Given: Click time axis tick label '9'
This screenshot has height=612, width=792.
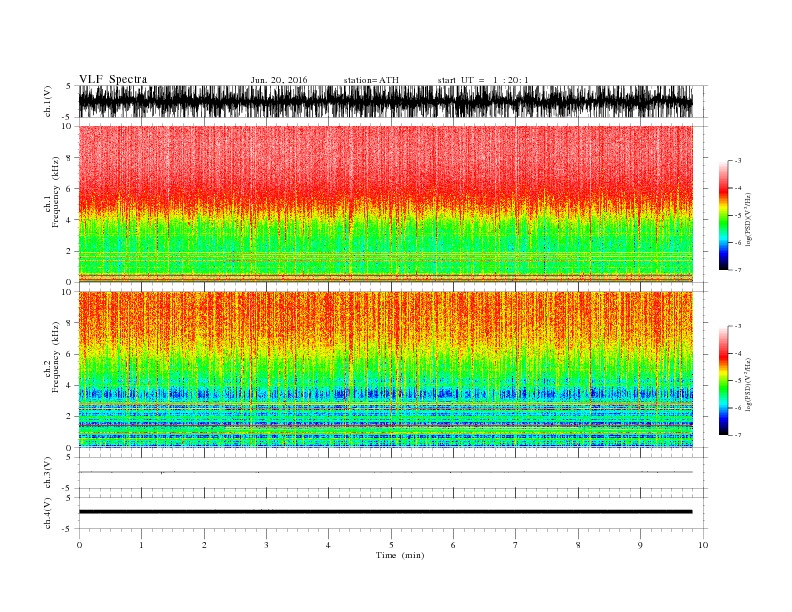Looking at the screenshot, I should [x=640, y=545].
